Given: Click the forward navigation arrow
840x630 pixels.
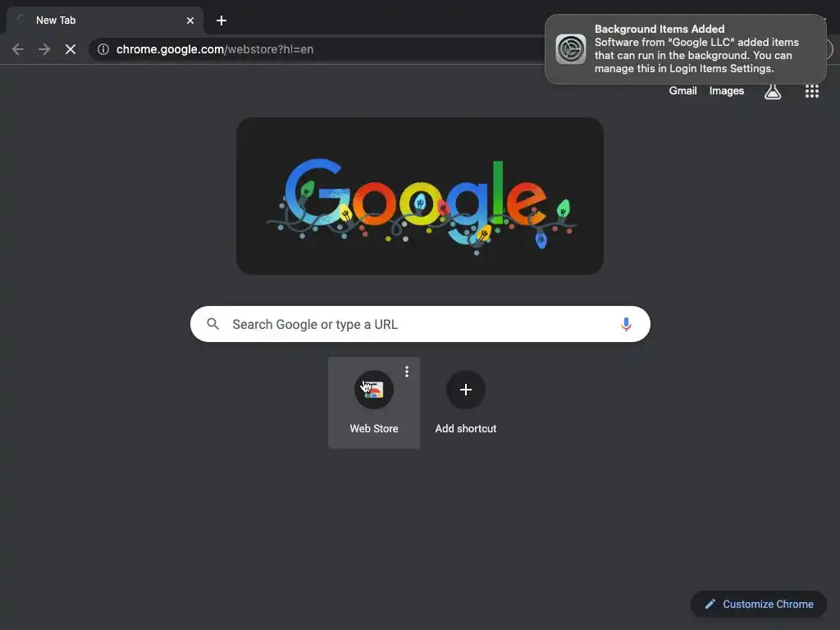Looking at the screenshot, I should (x=44, y=49).
